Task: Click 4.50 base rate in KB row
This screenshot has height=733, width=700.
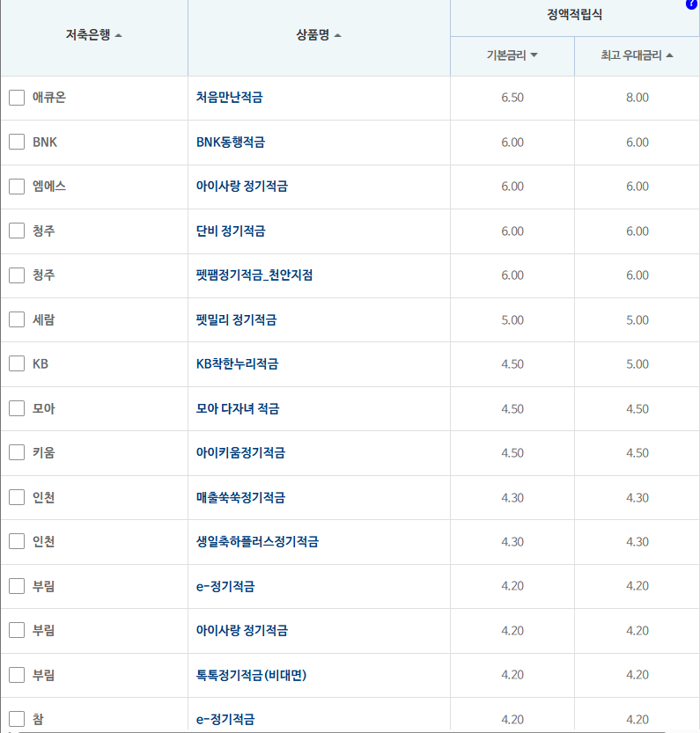Action: pyautogui.click(x=512, y=364)
